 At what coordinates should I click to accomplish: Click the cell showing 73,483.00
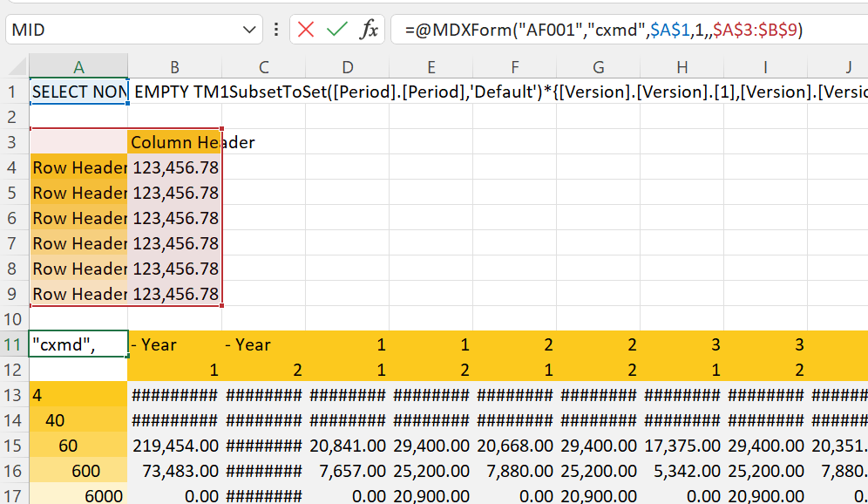tap(174, 471)
